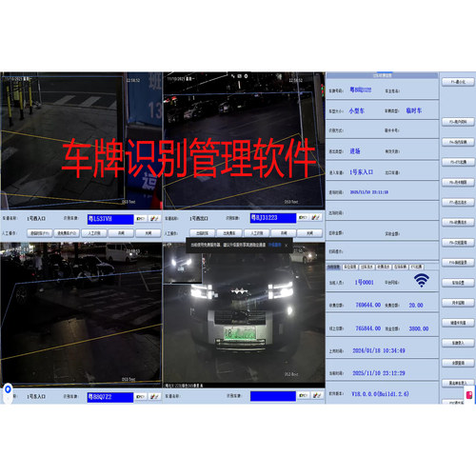The image size is (476, 476).
Task: Click the lane name 1号西出口 label
Action: point(199,219)
